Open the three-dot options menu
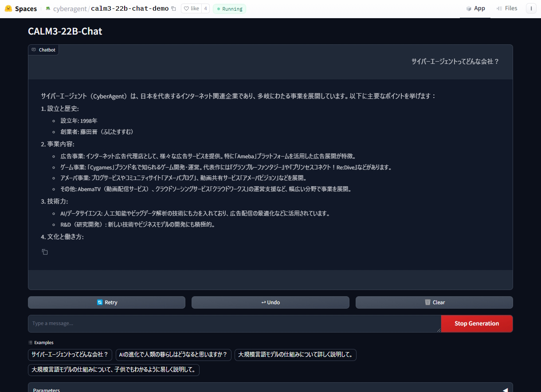Image resolution: width=541 pixels, height=392 pixels. click(x=531, y=8)
